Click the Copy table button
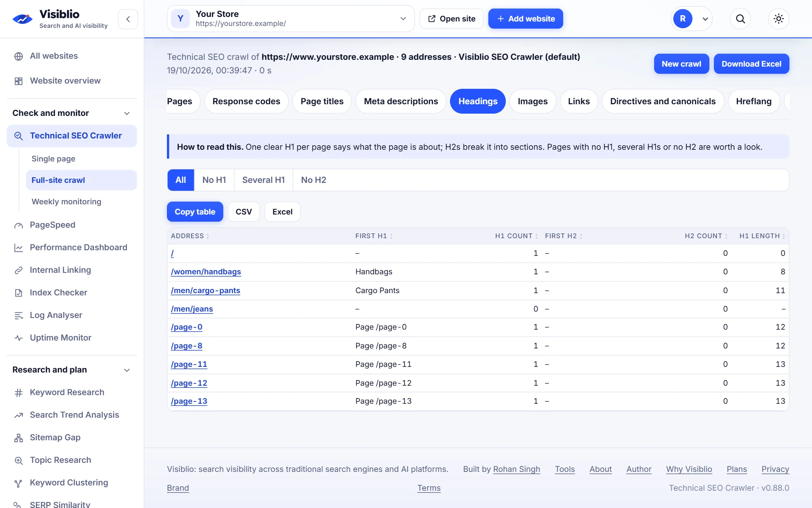 (195, 212)
